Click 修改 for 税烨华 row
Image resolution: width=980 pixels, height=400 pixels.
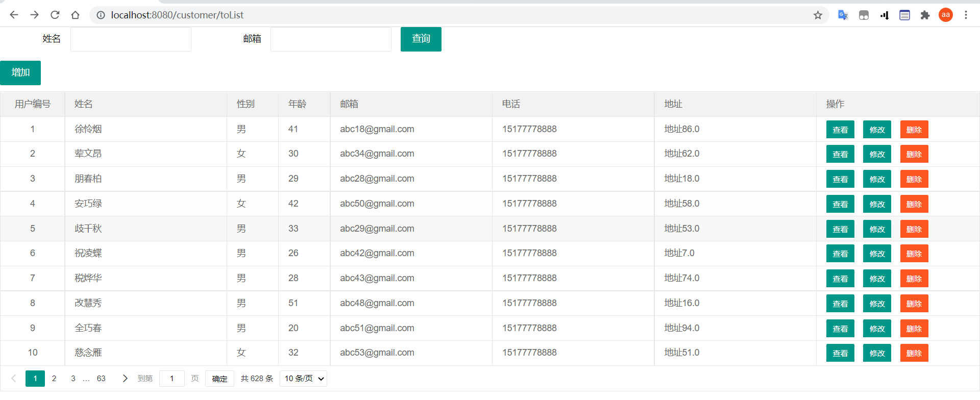877,279
